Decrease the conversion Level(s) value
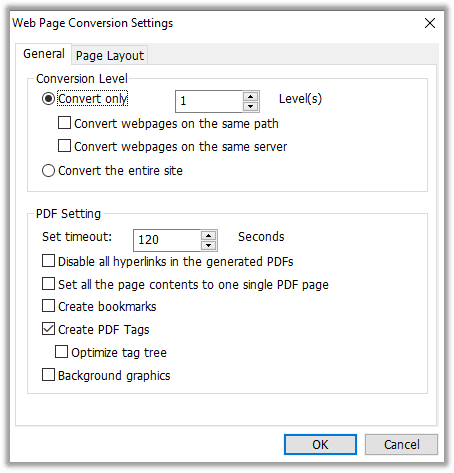Viewport: 454px width, 473px height. click(x=250, y=106)
